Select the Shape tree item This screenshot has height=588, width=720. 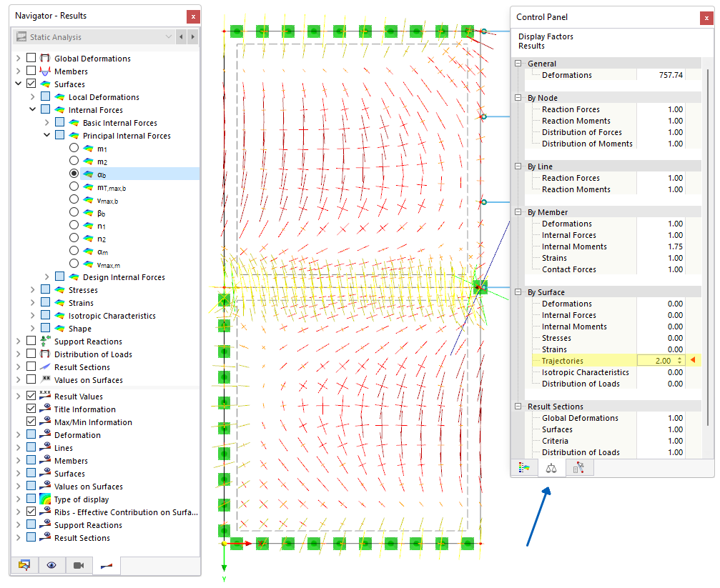pyautogui.click(x=79, y=329)
